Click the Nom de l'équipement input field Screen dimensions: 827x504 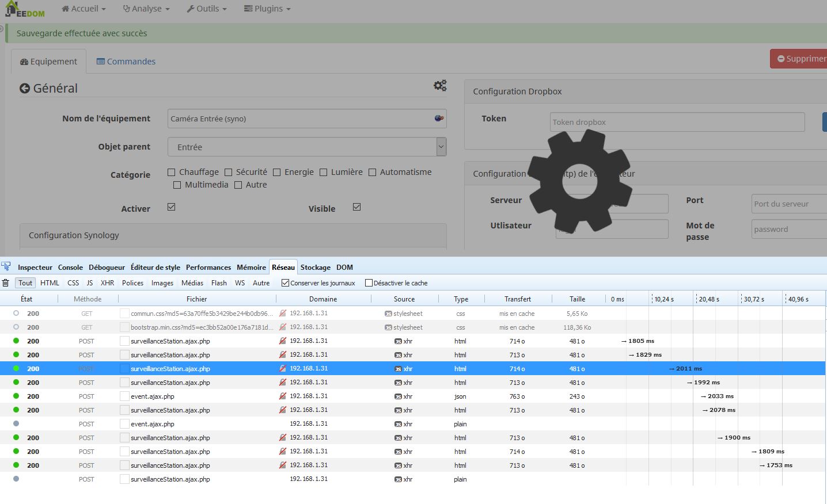click(x=307, y=119)
